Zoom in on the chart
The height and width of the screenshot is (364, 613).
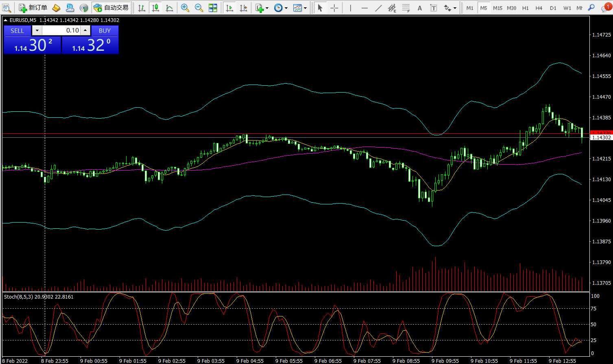coord(185,8)
